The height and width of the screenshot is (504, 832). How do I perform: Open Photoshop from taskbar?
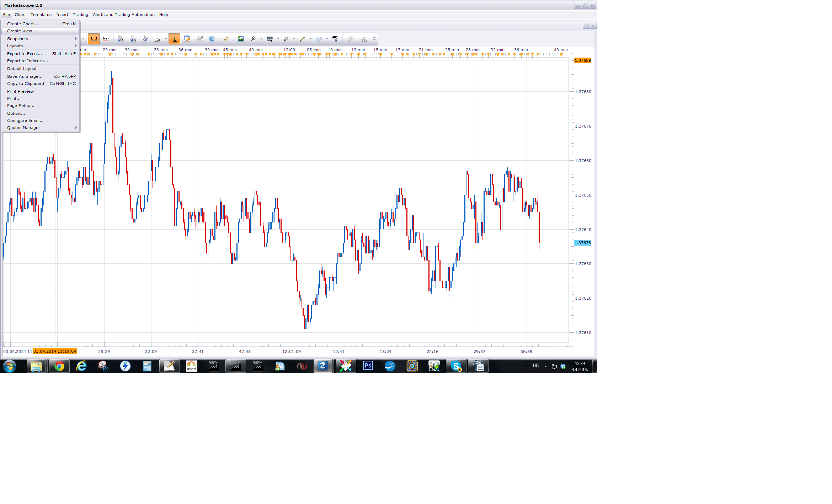(368, 366)
